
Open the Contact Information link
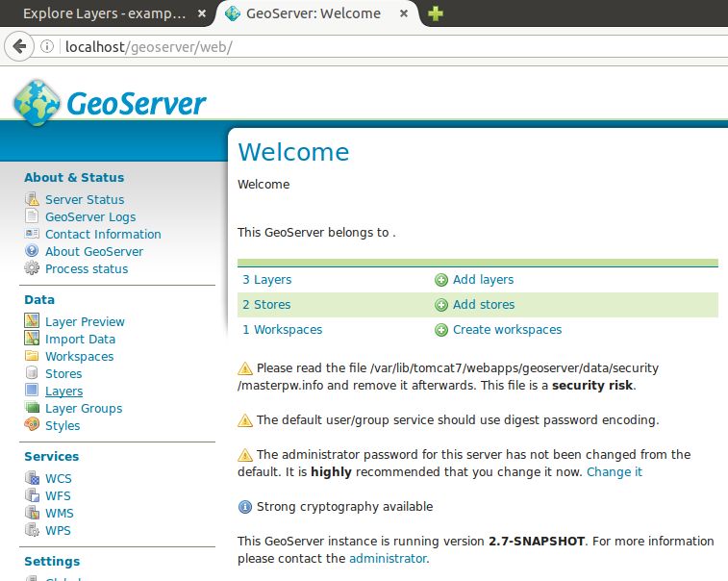[x=103, y=234]
